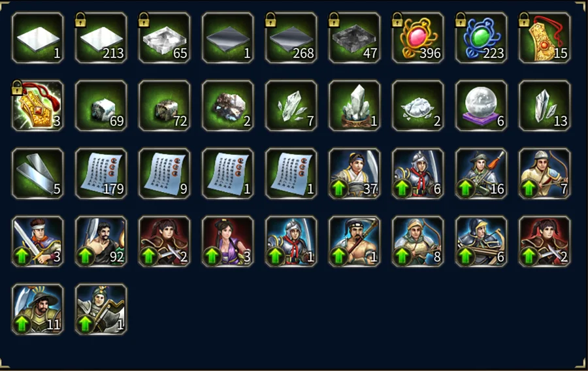Screen dimensions: 588x371
Task: Pick the dark ore chunk showing 72
Action: pyautogui.click(x=164, y=106)
